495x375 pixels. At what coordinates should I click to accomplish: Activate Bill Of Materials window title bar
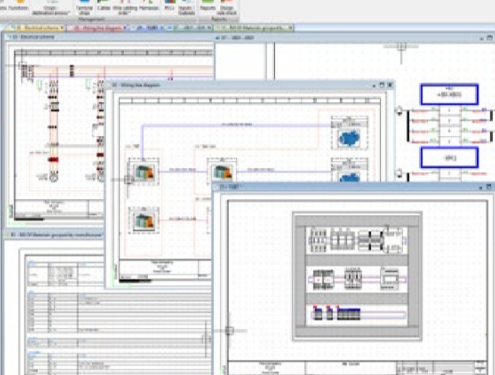pos(53,235)
